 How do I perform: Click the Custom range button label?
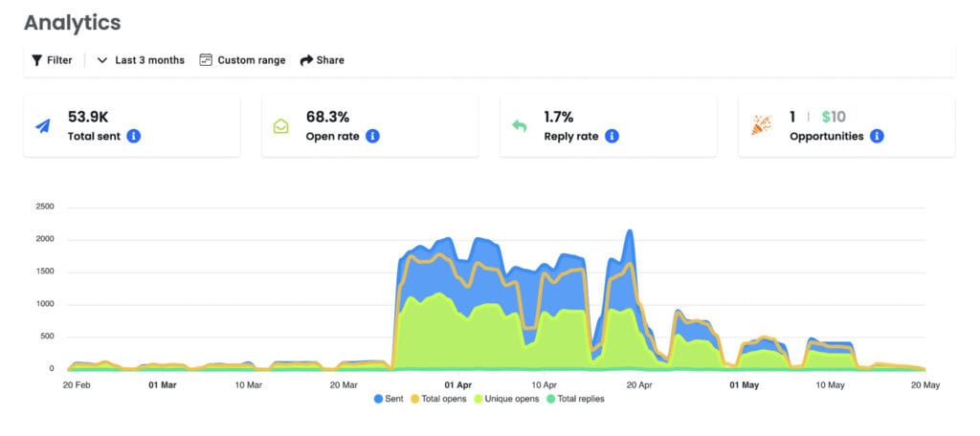(251, 60)
